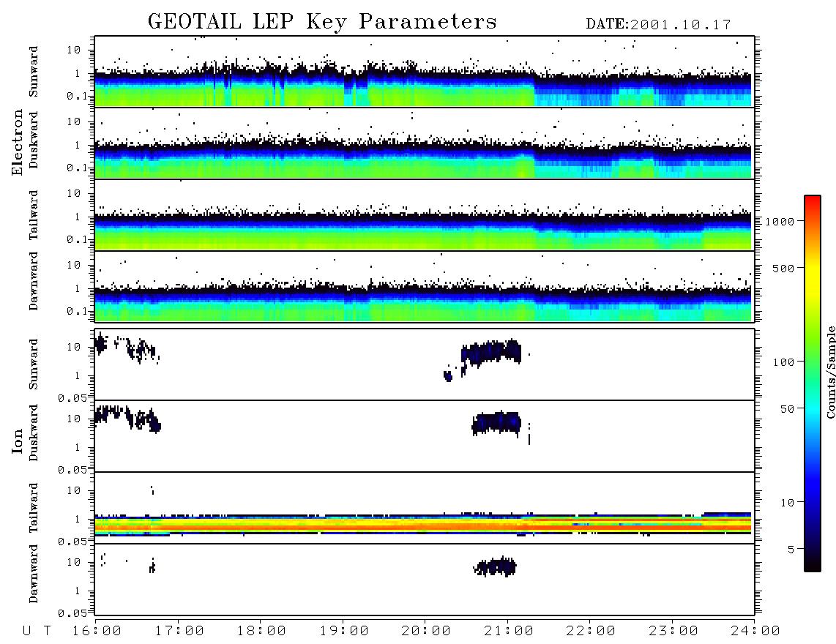Click the 17:00 time axis label
The height and width of the screenshot is (644, 836).
coord(179,631)
